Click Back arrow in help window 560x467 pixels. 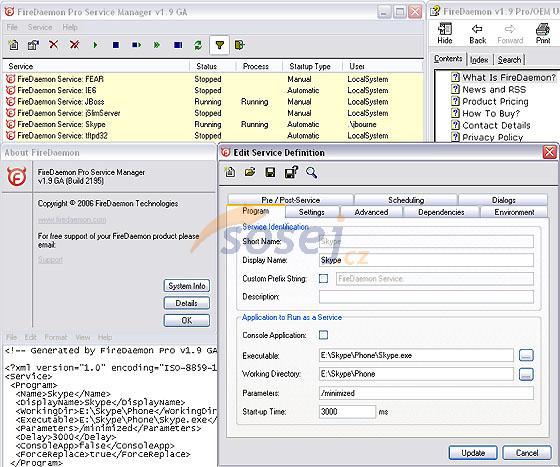[x=478, y=34]
